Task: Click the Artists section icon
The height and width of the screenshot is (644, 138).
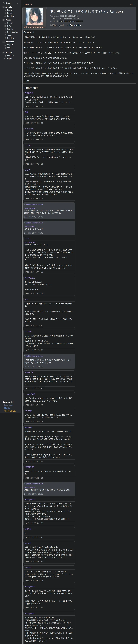Action: coord(4,7)
